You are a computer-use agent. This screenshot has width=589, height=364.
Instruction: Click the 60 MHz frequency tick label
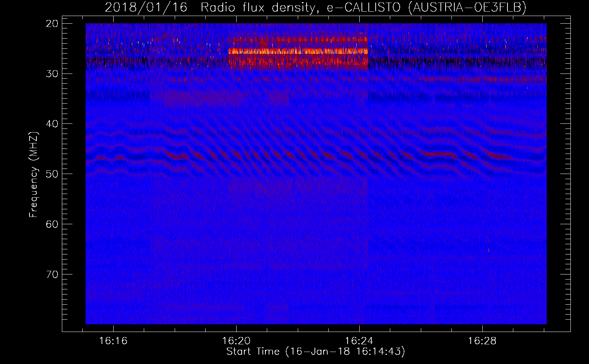[52, 224]
